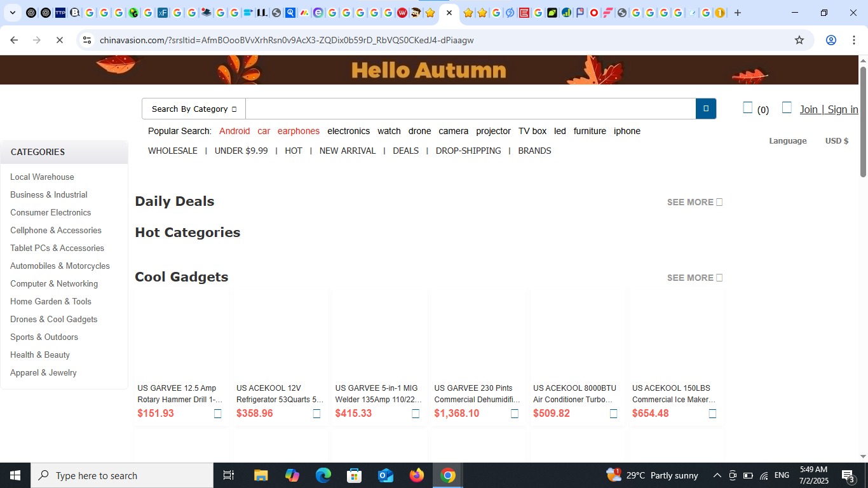Screen dimensions: 868x488
Task: Open a new browser tab
Action: 738,13
